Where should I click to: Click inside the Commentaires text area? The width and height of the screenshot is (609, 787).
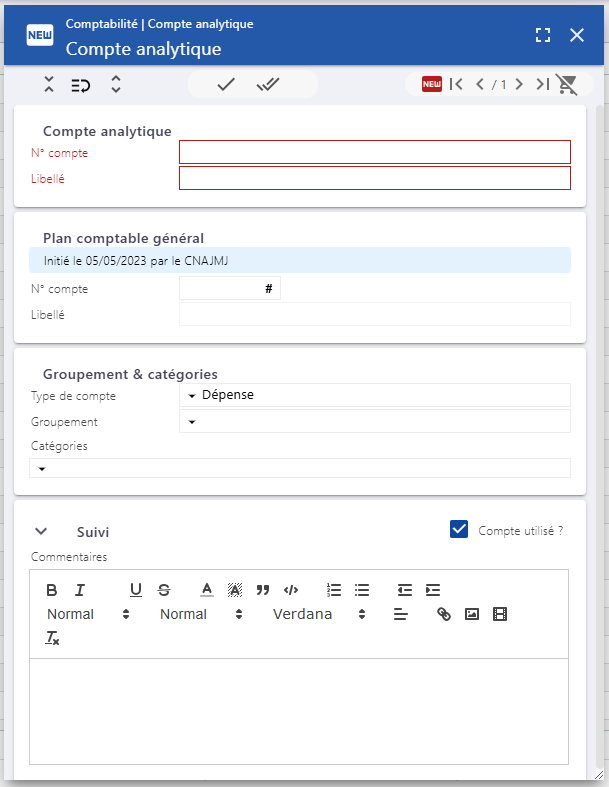[299, 711]
